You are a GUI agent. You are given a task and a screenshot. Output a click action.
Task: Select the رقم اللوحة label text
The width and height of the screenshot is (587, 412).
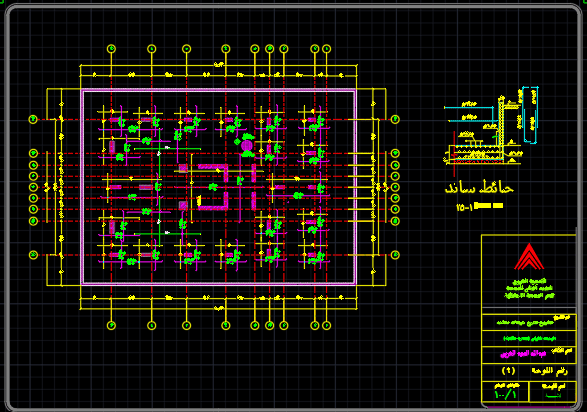(550, 371)
